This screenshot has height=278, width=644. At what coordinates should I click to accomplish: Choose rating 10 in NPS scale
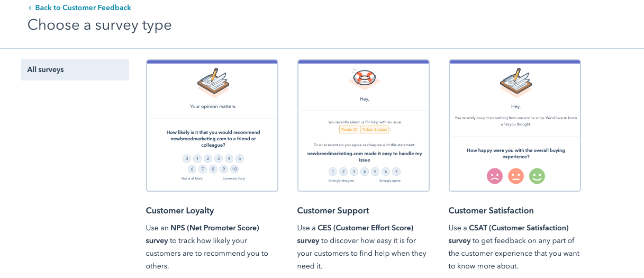(234, 169)
